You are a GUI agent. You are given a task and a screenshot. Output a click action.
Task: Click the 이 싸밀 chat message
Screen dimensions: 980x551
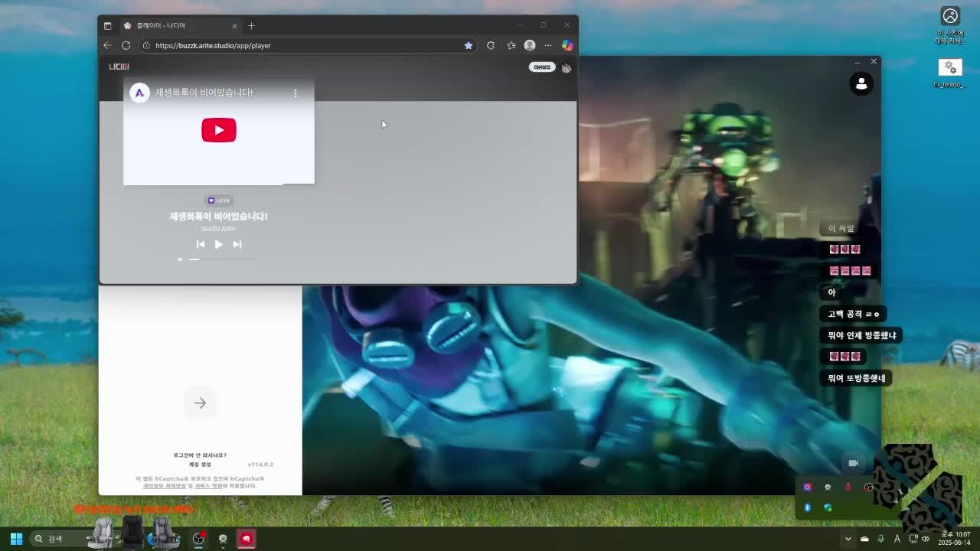(841, 228)
